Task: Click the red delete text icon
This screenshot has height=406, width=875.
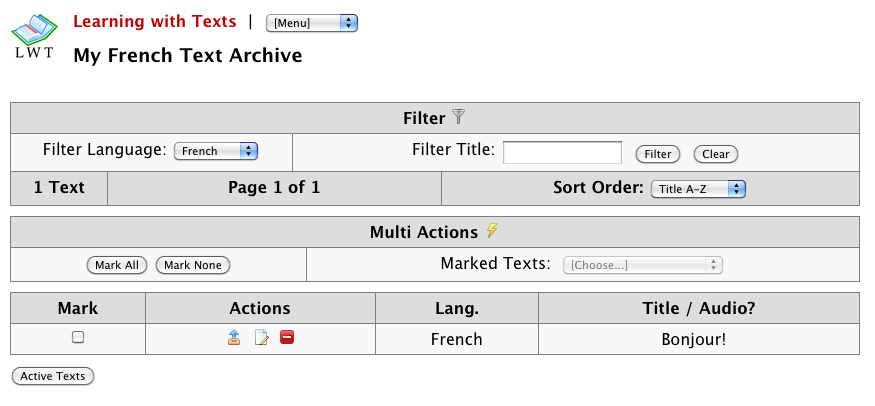Action: (287, 338)
